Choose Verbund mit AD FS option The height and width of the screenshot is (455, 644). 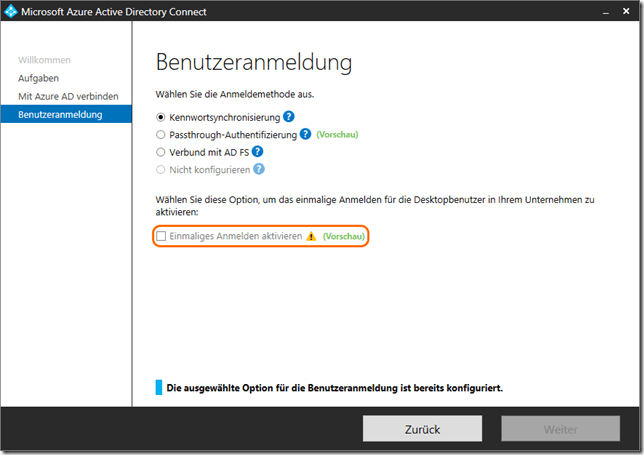click(161, 152)
